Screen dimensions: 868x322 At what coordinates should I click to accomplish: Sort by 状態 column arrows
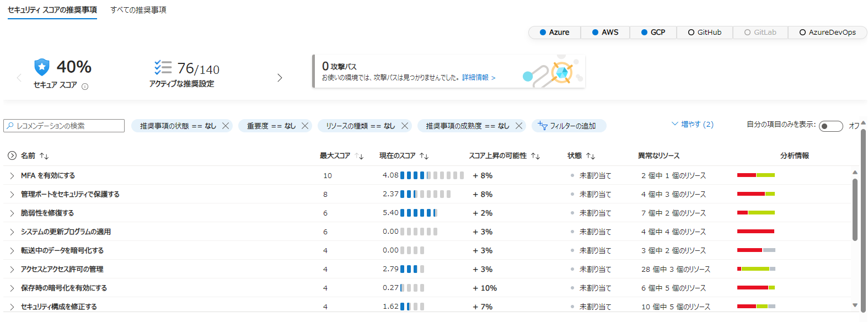(x=591, y=156)
